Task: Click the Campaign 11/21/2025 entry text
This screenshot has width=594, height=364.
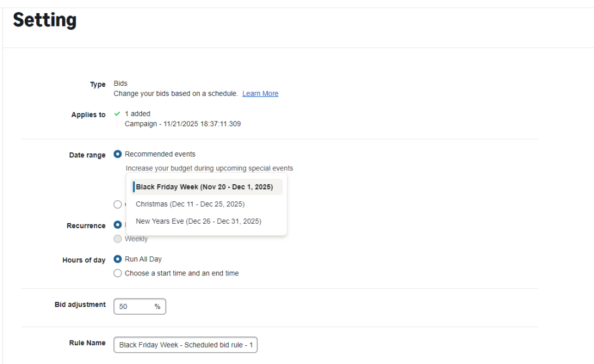Action: point(183,124)
